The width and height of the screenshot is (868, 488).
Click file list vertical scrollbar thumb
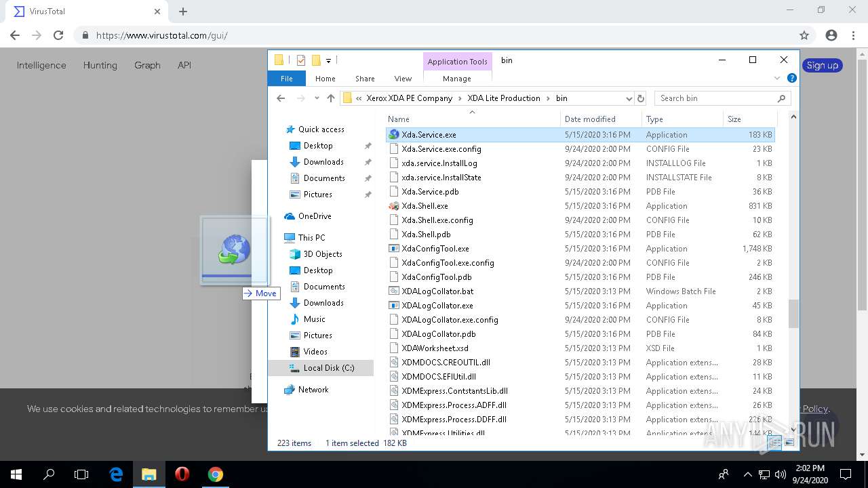793,314
